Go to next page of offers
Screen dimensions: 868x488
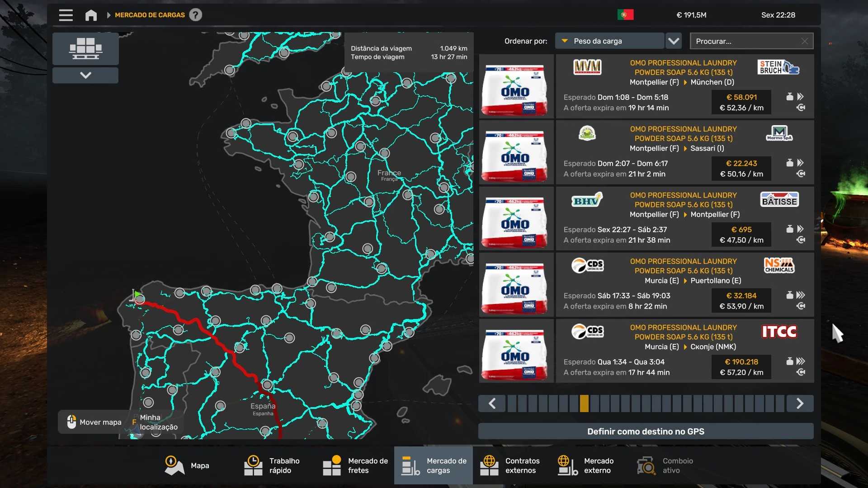point(800,404)
